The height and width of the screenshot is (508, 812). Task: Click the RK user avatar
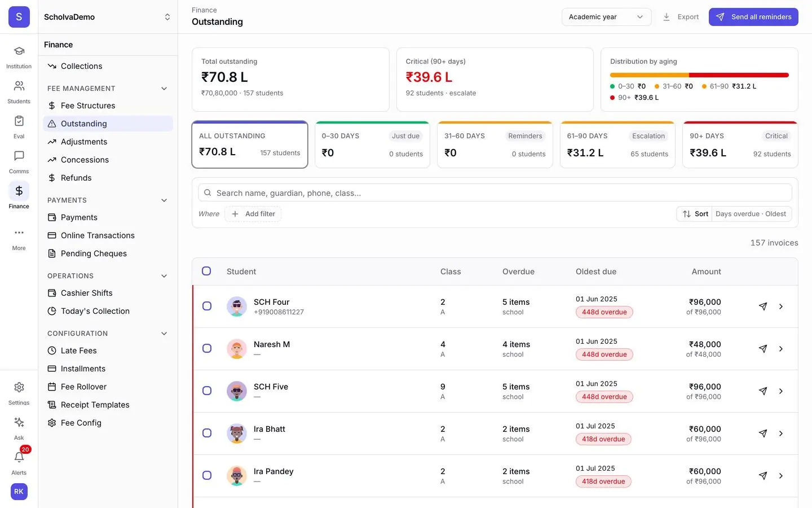click(19, 492)
